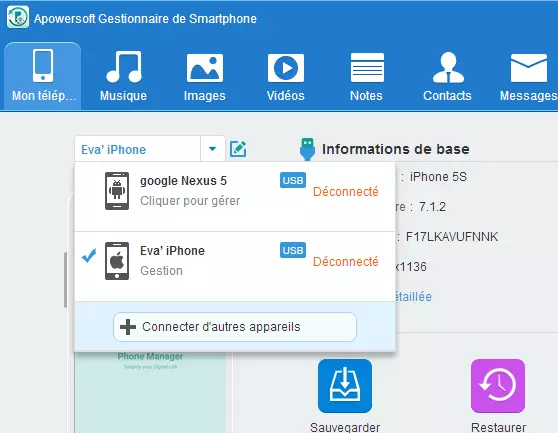
Task: Click the 'Gestion' label under Eva' iPhone
Action: 161,271
